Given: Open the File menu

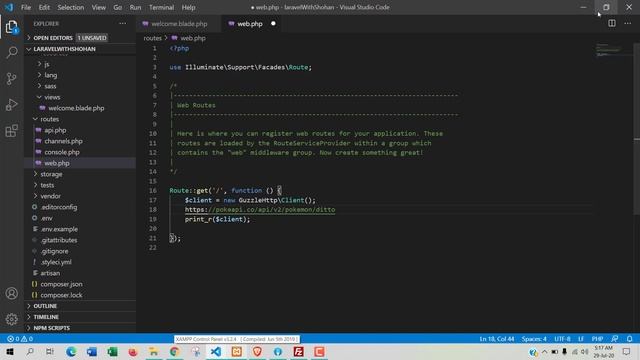Looking at the screenshot, I should click(26, 7).
